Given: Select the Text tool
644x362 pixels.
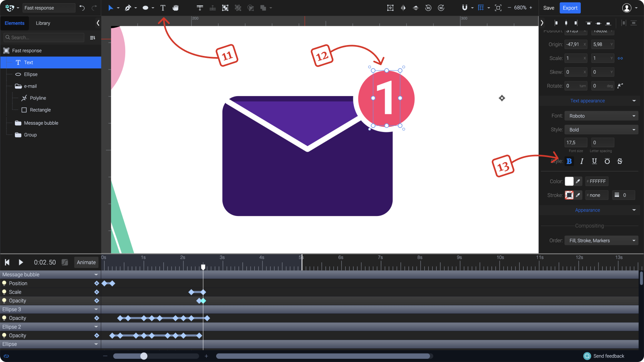Looking at the screenshot, I should click(x=163, y=8).
